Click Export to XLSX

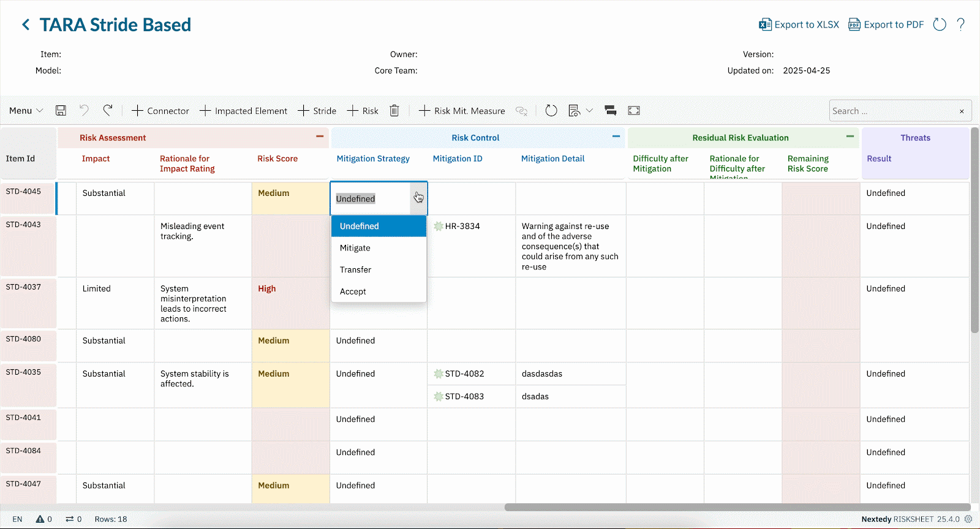tap(799, 24)
